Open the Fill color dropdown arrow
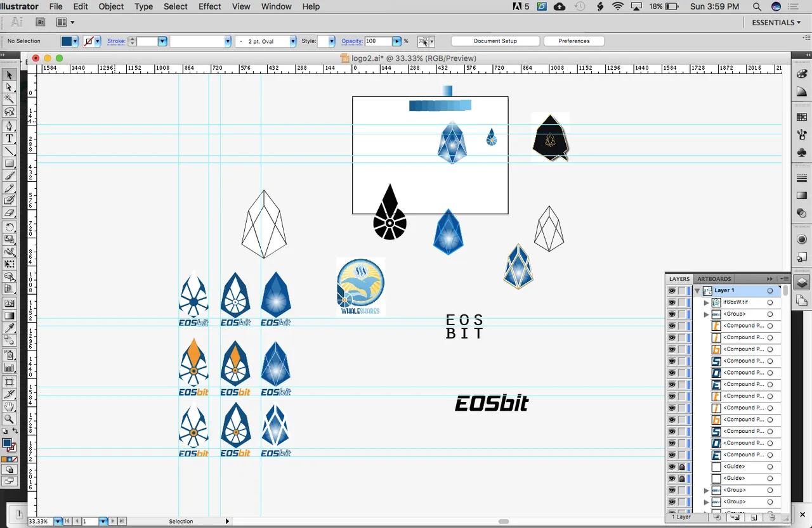 click(75, 41)
